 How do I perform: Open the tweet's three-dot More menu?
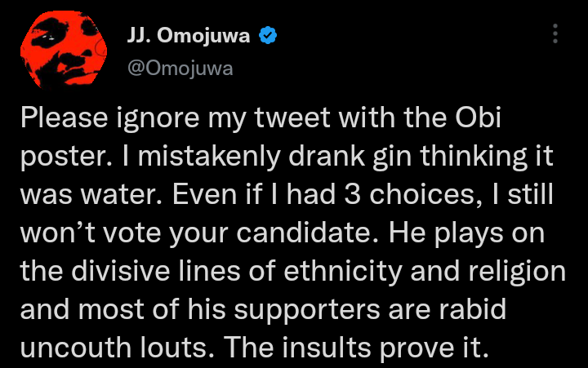555,33
